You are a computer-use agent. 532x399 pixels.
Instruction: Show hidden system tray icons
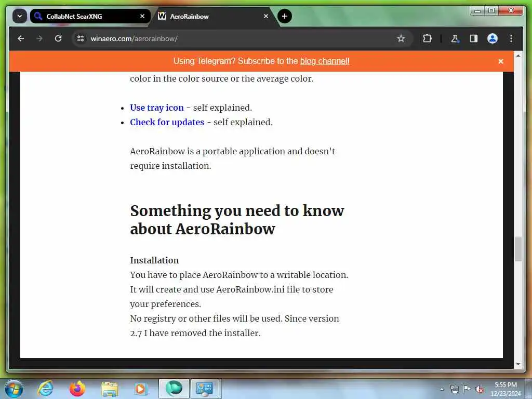click(442, 390)
